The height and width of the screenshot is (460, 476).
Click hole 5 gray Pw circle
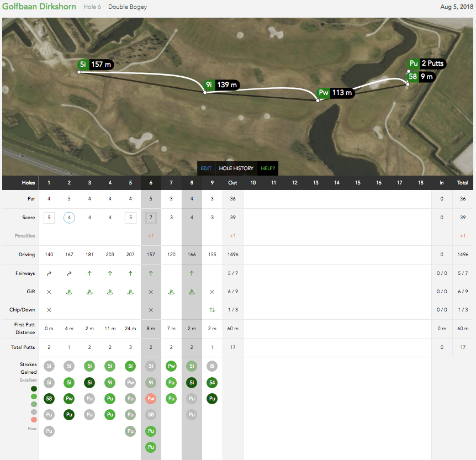tap(130, 383)
